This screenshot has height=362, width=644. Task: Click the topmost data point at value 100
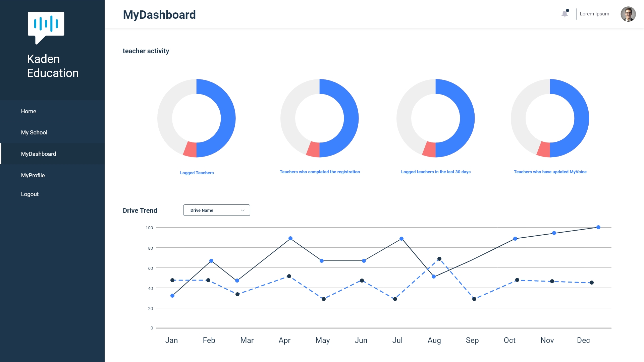(598, 227)
